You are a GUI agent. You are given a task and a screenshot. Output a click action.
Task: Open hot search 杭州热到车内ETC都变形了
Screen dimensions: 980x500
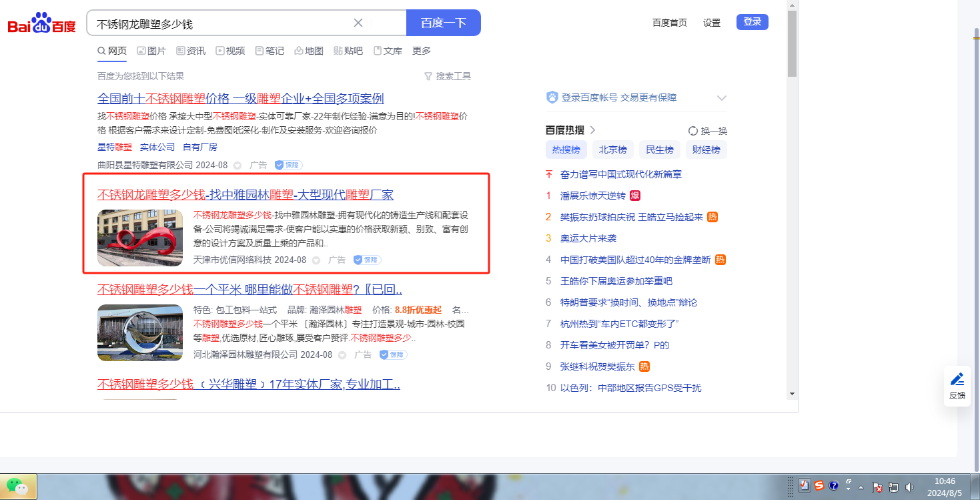pos(620,324)
